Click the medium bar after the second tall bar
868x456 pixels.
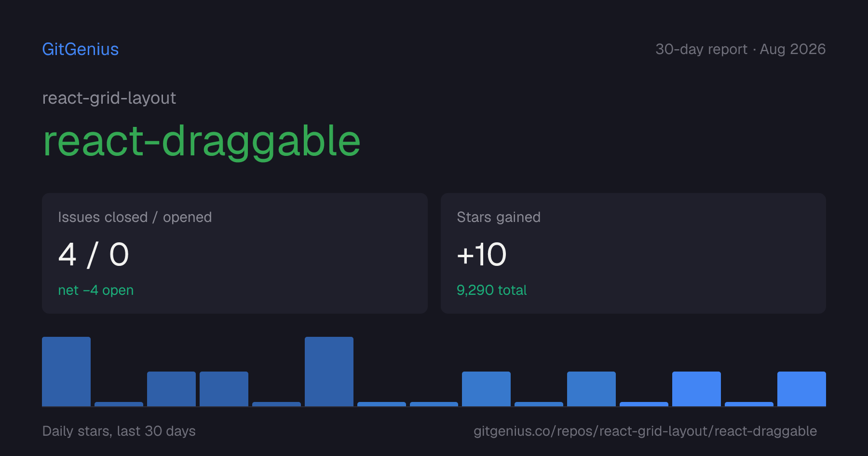click(x=486, y=389)
